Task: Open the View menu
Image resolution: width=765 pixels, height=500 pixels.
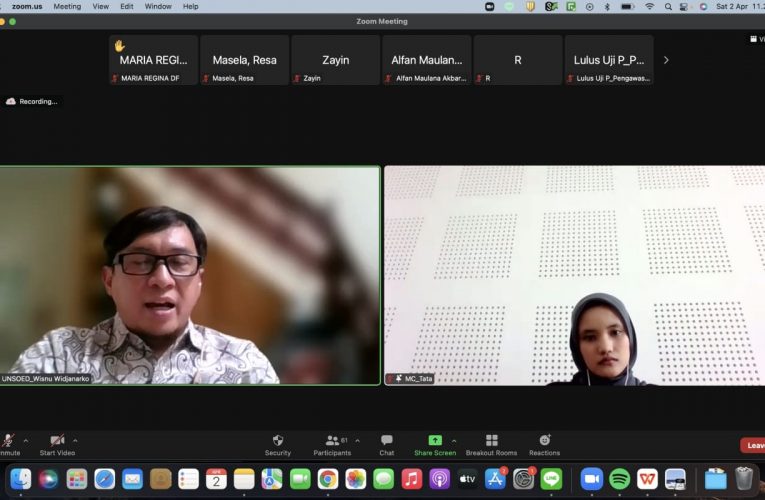Action: point(101,6)
